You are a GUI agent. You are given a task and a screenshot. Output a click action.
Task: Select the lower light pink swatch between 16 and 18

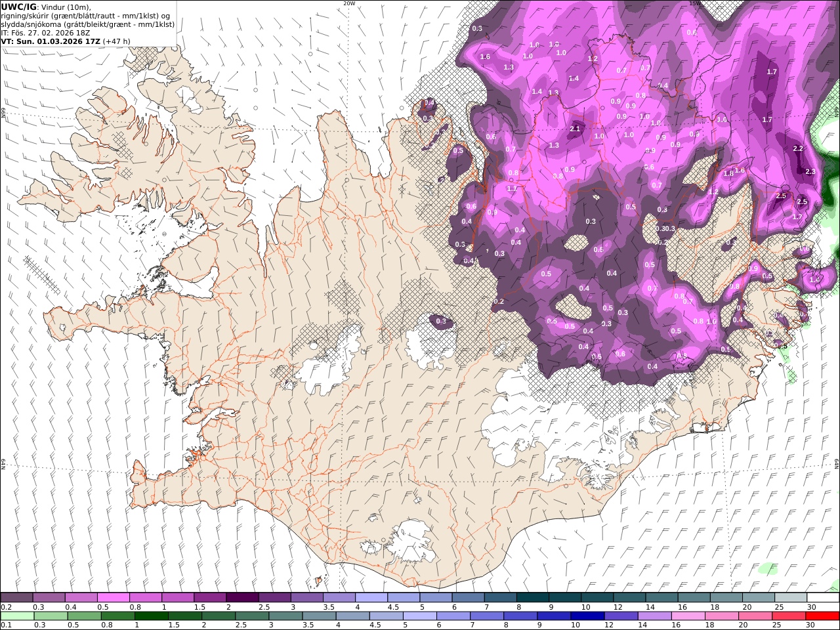[x=688, y=616]
